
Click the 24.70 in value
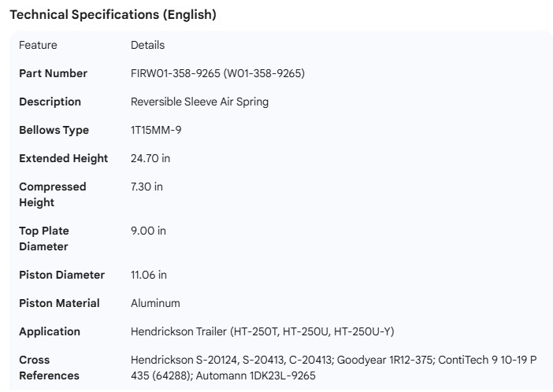(150, 158)
